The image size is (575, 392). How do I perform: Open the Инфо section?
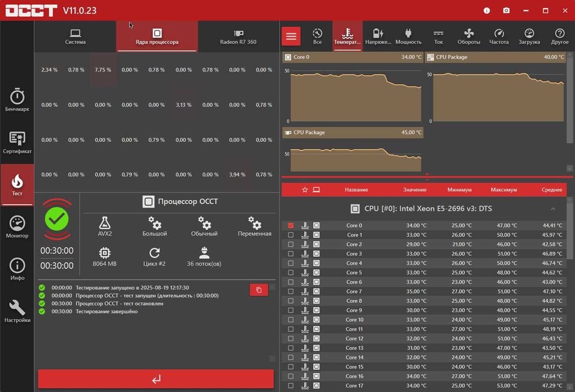click(x=17, y=269)
